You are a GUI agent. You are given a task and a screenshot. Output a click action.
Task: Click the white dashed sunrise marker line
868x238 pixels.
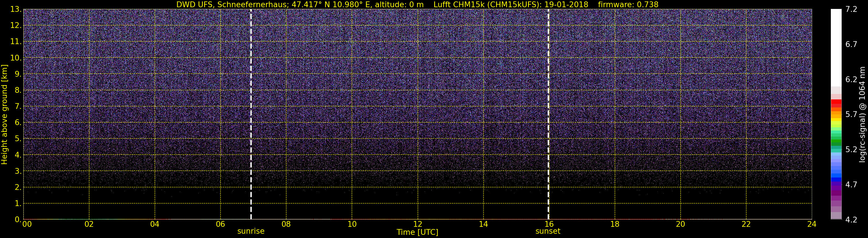(251, 114)
